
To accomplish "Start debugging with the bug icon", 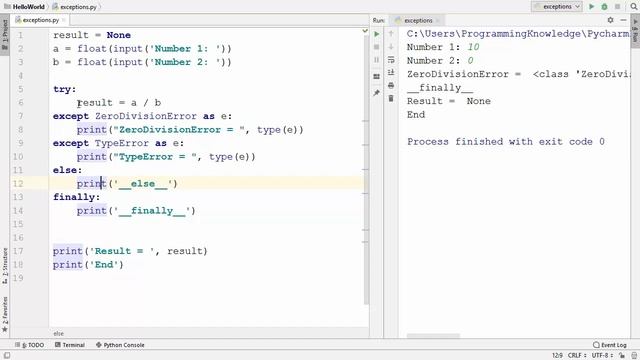I will click(x=604, y=7).
